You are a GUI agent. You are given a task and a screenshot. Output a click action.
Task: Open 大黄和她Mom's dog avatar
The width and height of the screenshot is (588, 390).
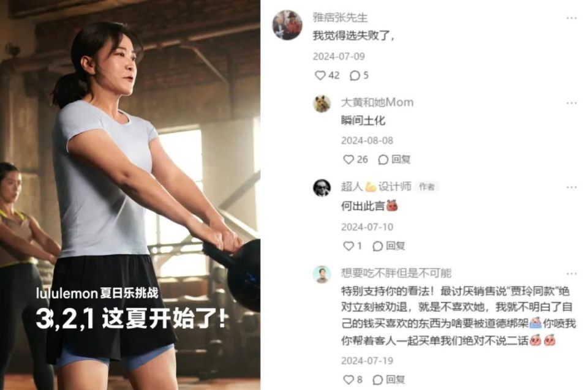(322, 103)
